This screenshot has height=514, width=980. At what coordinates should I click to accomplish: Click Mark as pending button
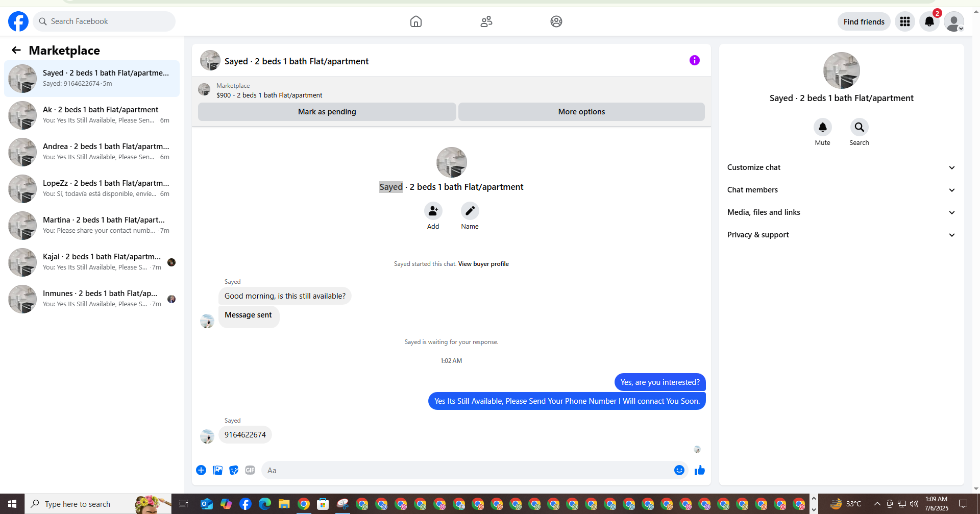[327, 112]
